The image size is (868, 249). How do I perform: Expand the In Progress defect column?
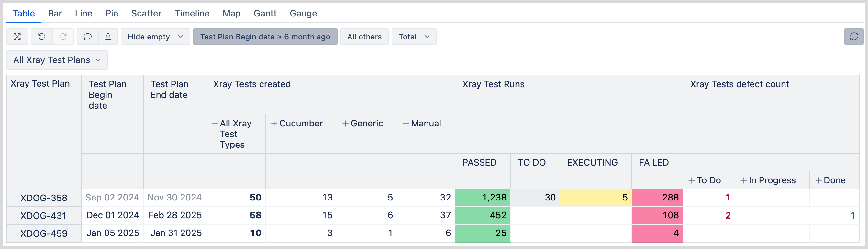tap(743, 181)
